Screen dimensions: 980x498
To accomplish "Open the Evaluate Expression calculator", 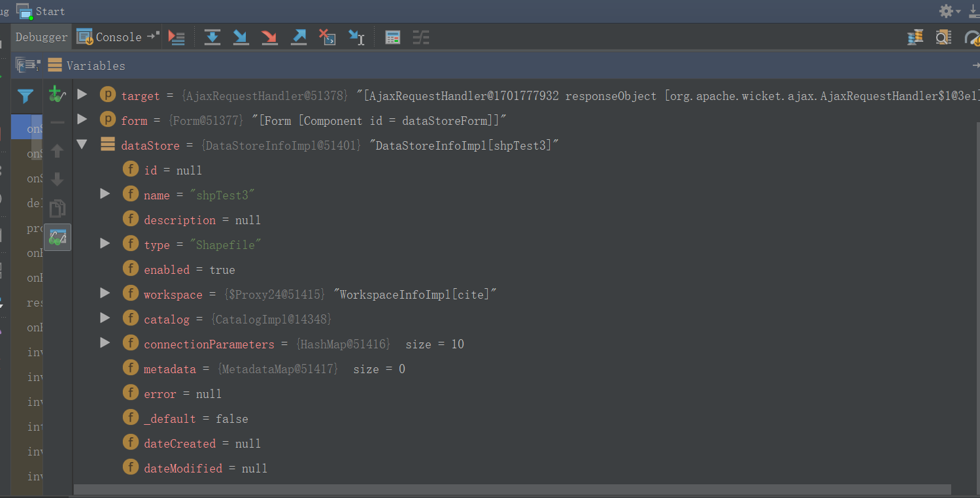I will pos(392,37).
